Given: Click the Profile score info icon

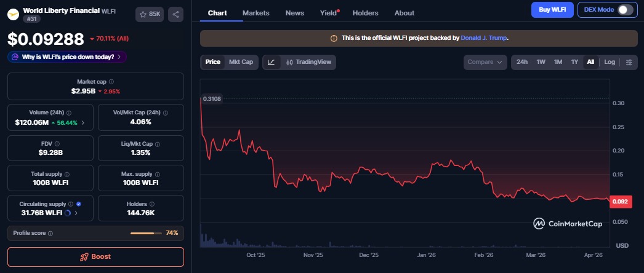Looking at the screenshot, I should pyautogui.click(x=50, y=234).
